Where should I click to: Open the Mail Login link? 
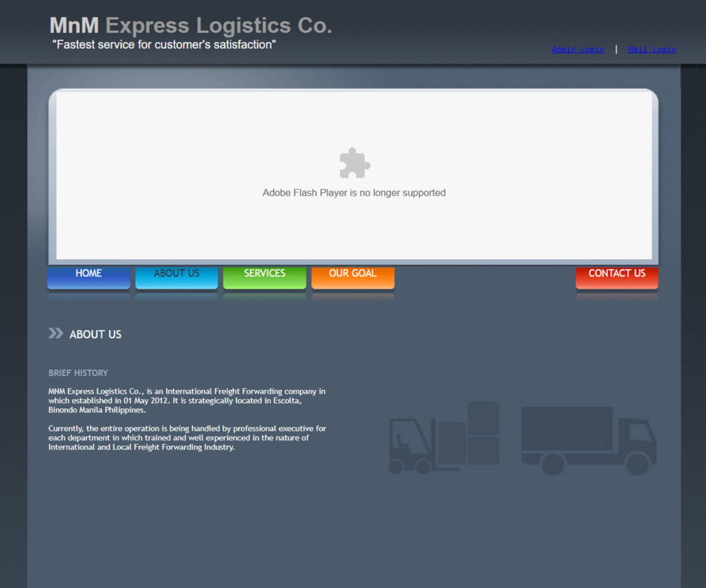[x=652, y=50]
